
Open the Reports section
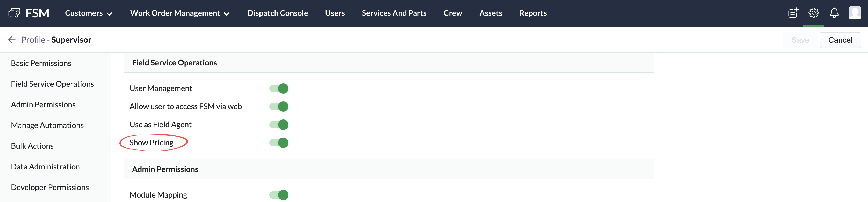point(533,13)
